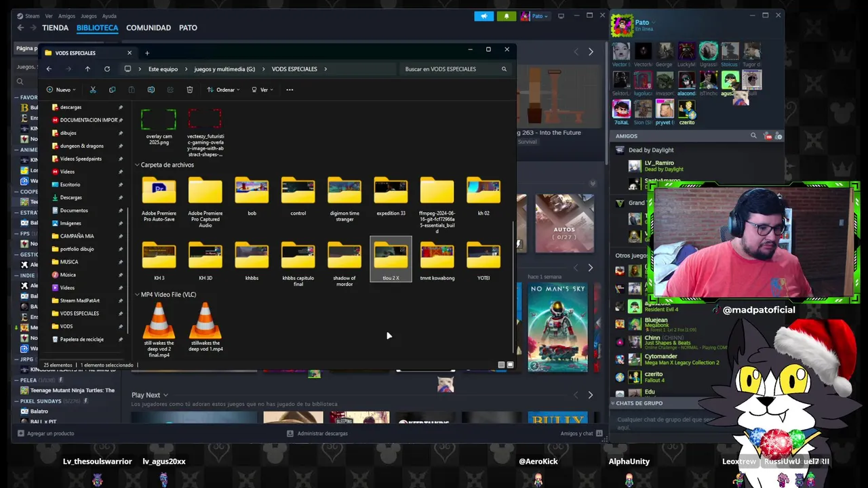The image size is (868, 488).
Task: Open the Ver view dropdown
Action: pyautogui.click(x=262, y=89)
